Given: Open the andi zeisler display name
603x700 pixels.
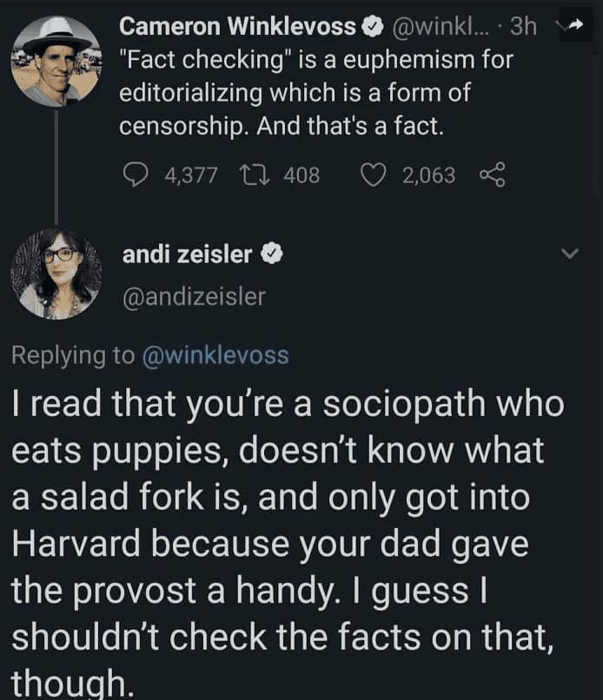Looking at the screenshot, I should click(187, 254).
